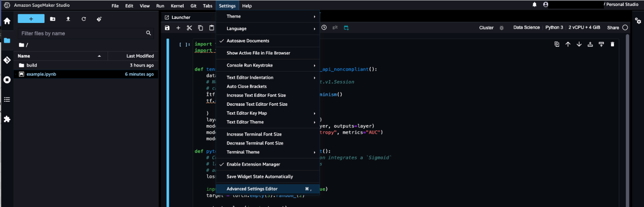644x207 pixels.
Task: Save the notebook with the disk icon
Action: pos(167,28)
